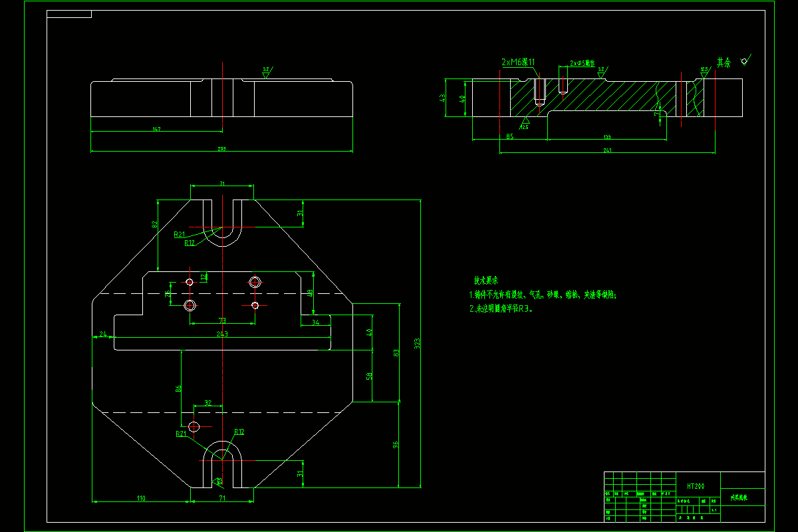
Task: Click the lower R21 radius label
Action: click(x=182, y=434)
